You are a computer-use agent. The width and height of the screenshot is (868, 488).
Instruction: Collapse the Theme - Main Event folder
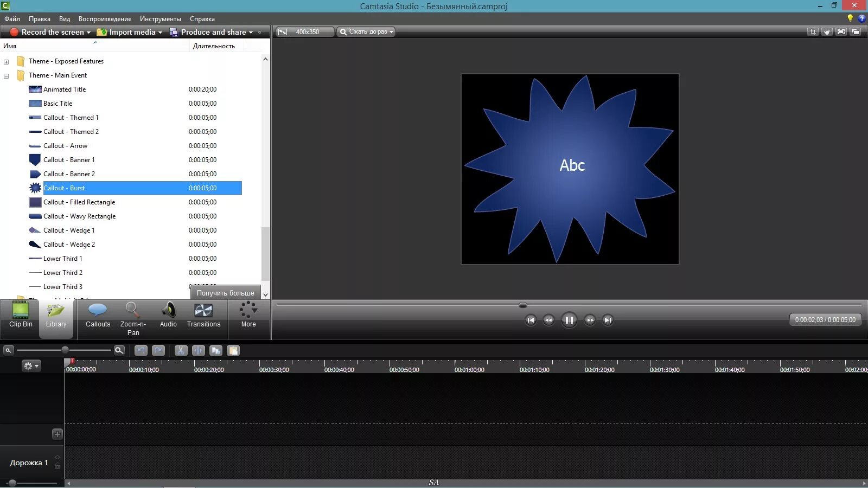tap(7, 76)
